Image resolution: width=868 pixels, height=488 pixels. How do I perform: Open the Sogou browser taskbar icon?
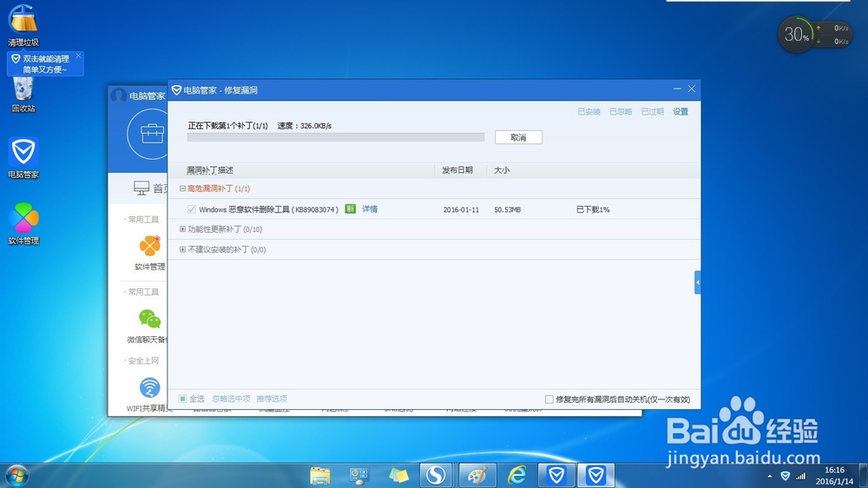pyautogui.click(x=437, y=475)
